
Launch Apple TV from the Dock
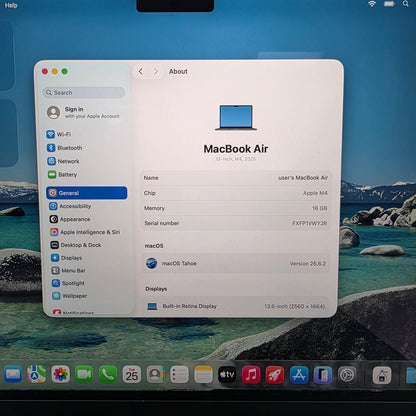click(x=227, y=374)
